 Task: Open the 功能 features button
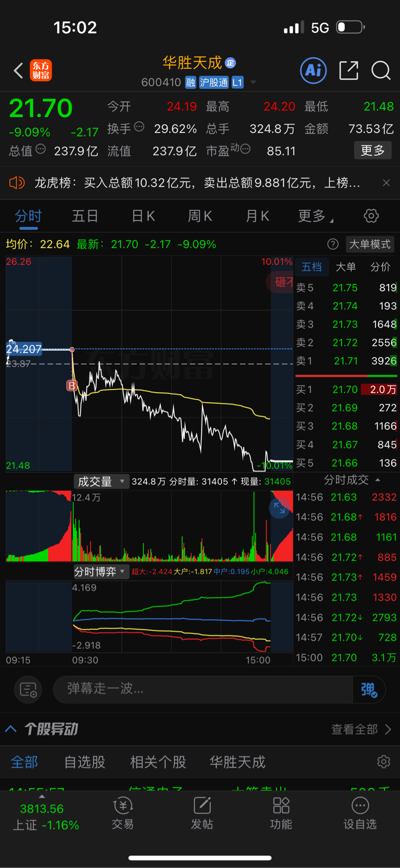[281, 813]
